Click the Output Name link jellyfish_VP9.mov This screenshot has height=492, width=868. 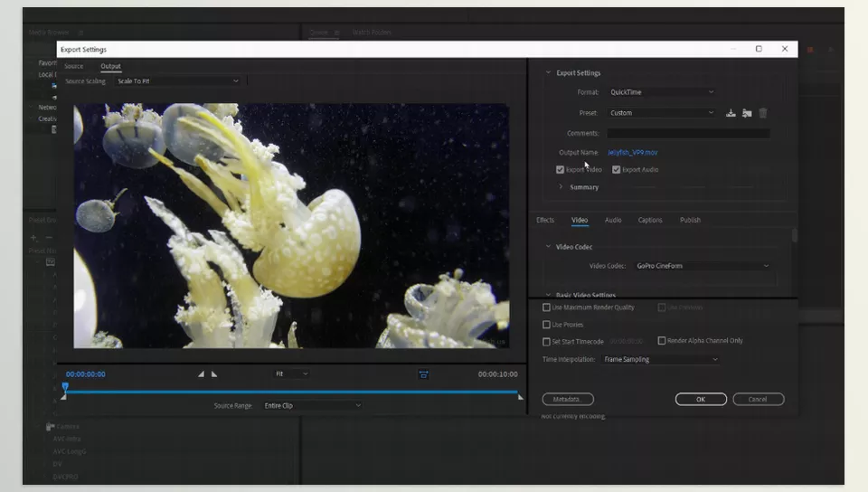tap(633, 152)
